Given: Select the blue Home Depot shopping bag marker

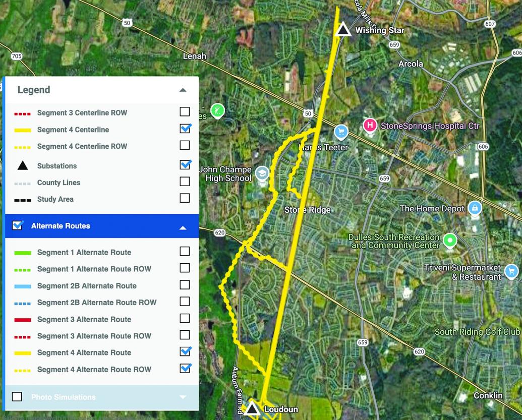Looking at the screenshot, I should pos(474,207).
